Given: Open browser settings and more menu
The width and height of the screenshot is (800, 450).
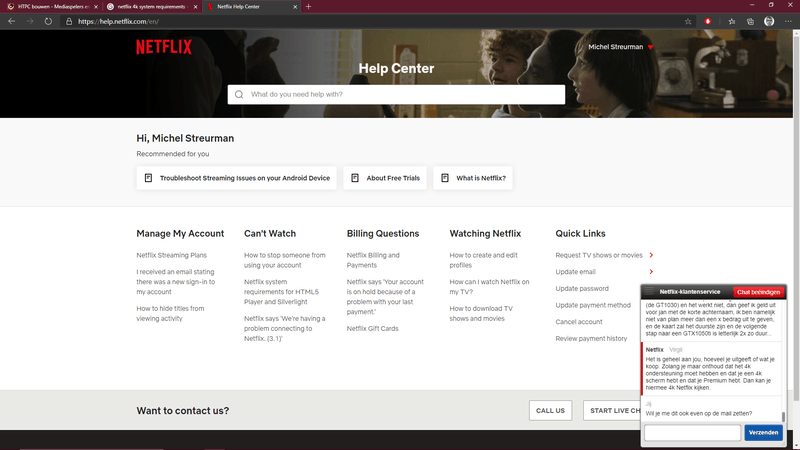Looking at the screenshot, I should click(x=788, y=21).
